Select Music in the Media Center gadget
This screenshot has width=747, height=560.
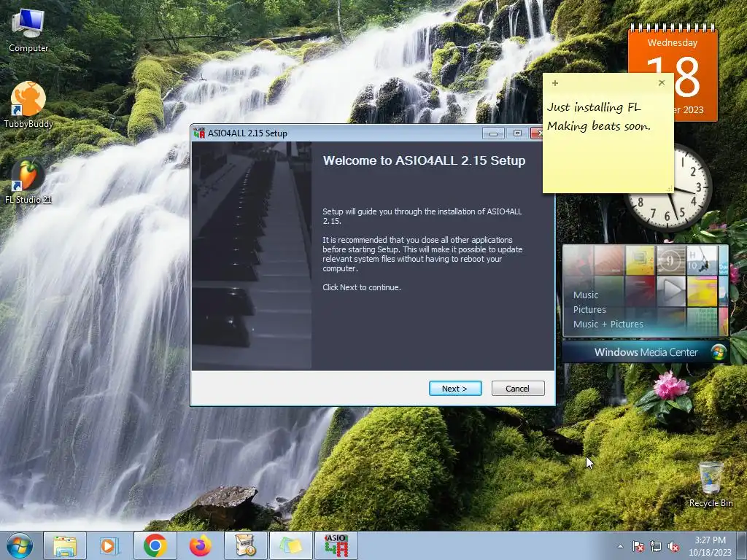click(586, 295)
